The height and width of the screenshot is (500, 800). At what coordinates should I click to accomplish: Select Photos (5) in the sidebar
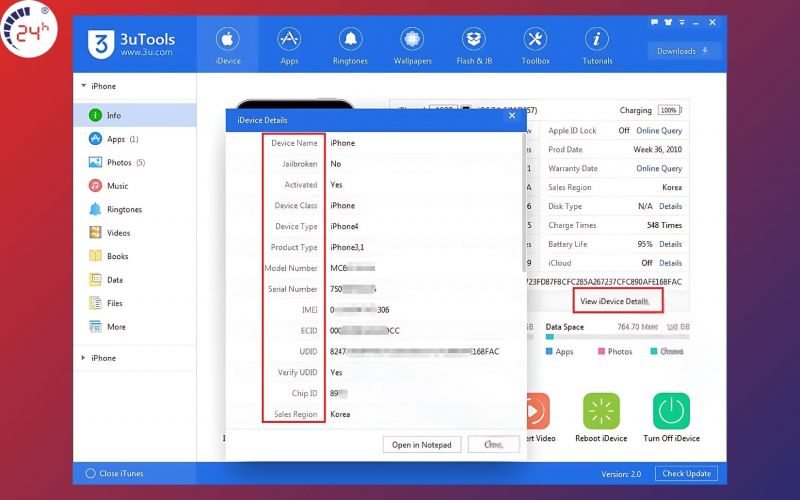[x=135, y=162]
